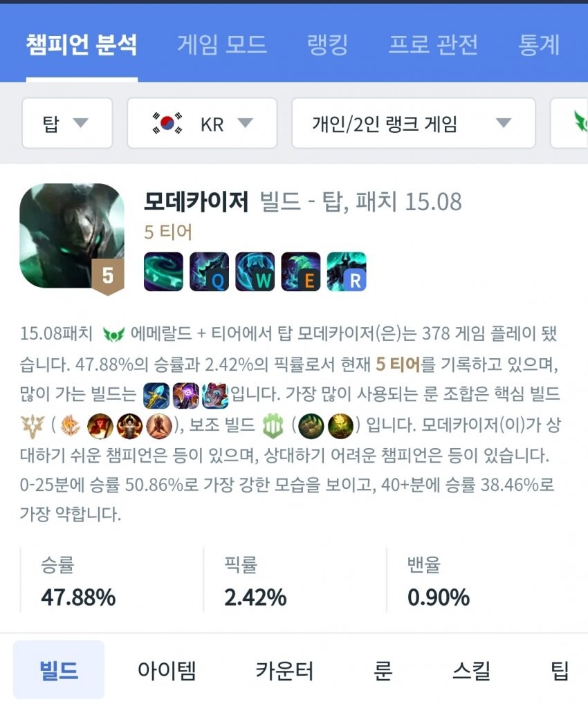This screenshot has width=588, height=704.
Task: Go to 프로 관전 tab
Action: 434,44
